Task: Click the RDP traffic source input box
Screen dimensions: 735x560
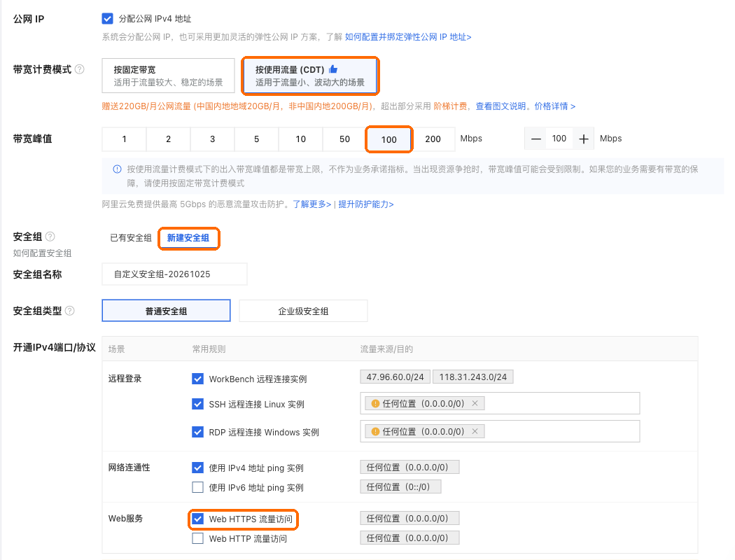Action: (x=500, y=432)
